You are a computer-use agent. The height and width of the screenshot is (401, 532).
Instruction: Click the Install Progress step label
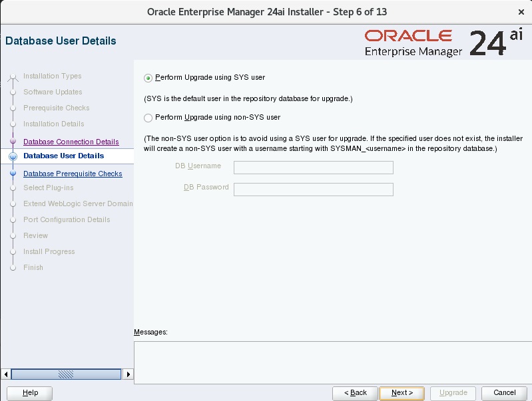[49, 251]
